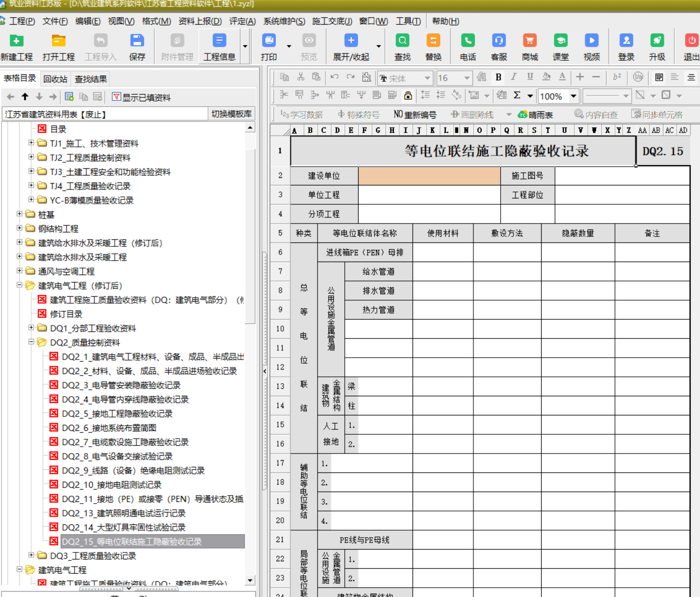Toggle italic formatting I
The image size is (700, 597).
click(x=514, y=77)
